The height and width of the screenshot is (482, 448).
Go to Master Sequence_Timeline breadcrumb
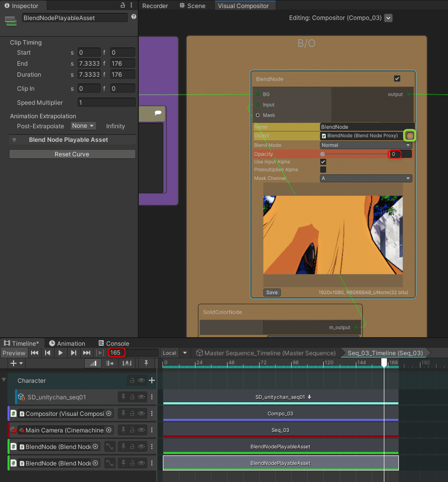click(266, 353)
